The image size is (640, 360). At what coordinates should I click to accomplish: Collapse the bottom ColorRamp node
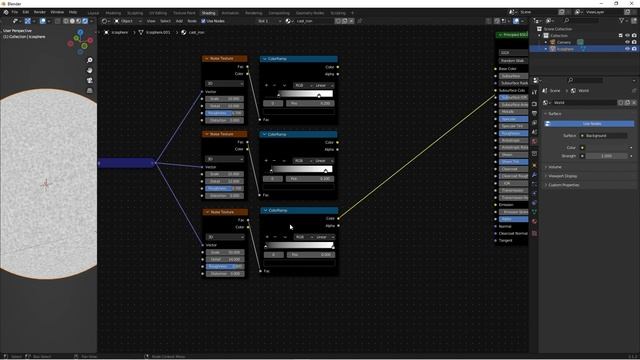click(265, 210)
